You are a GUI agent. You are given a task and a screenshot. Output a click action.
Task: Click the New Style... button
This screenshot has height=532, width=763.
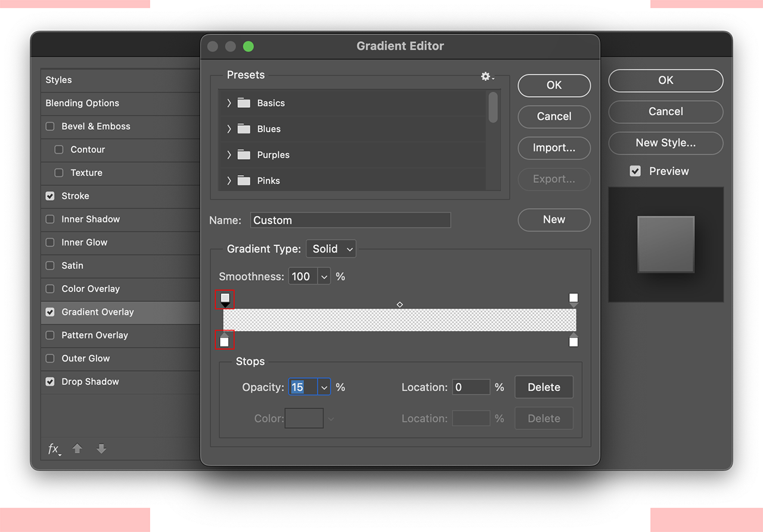click(x=666, y=143)
